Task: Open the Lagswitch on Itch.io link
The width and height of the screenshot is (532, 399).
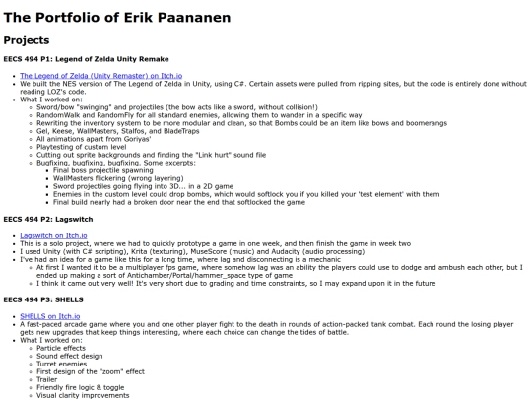Action: pos(53,235)
